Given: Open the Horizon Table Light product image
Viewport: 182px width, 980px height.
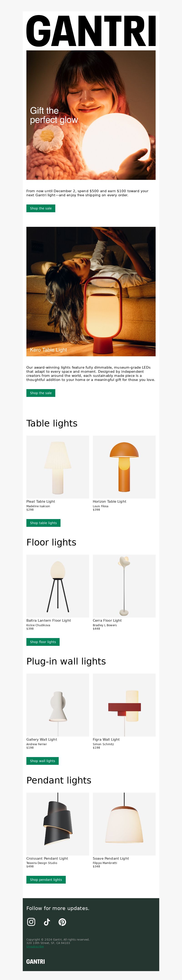Looking at the screenshot, I should [124, 467].
